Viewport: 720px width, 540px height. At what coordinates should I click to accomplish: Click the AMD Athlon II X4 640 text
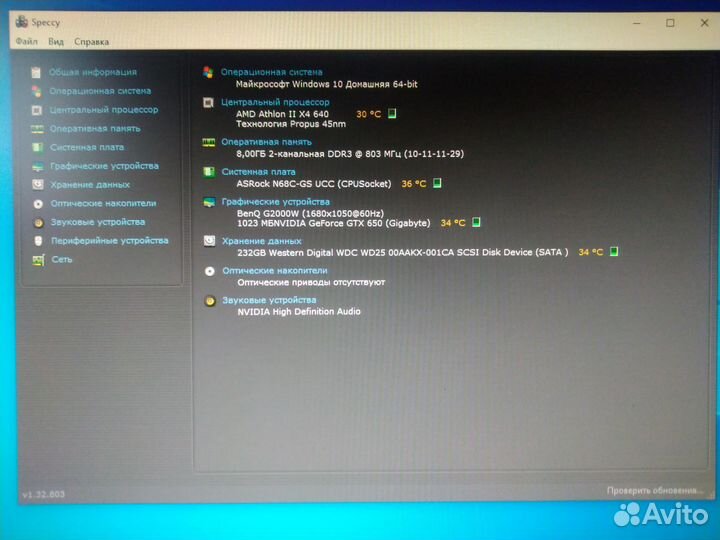[x=282, y=114]
